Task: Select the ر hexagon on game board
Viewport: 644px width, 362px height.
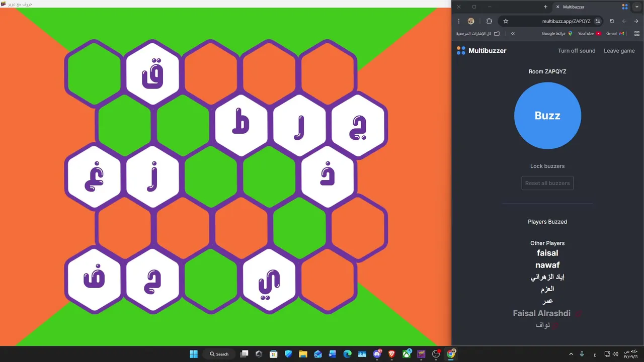Action: tap(299, 125)
